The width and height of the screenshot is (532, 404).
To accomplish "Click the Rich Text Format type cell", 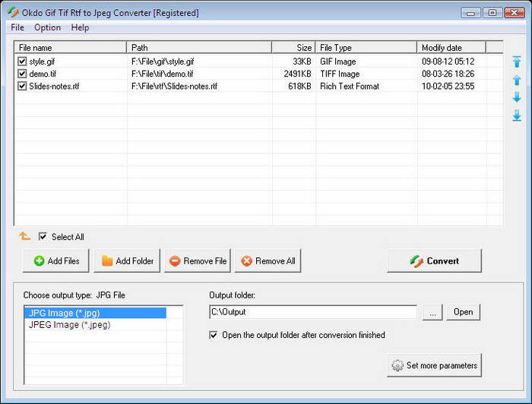I will (350, 86).
